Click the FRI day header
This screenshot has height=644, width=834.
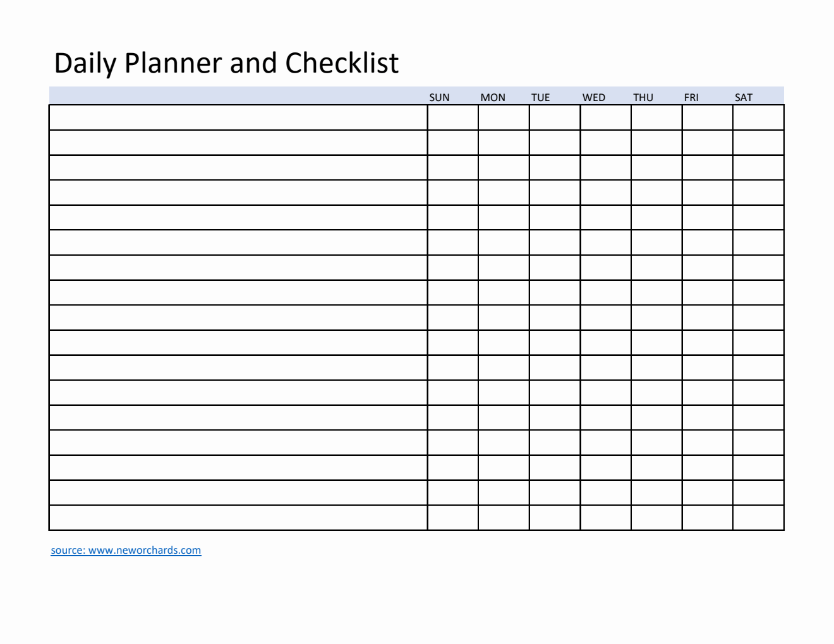click(x=691, y=97)
